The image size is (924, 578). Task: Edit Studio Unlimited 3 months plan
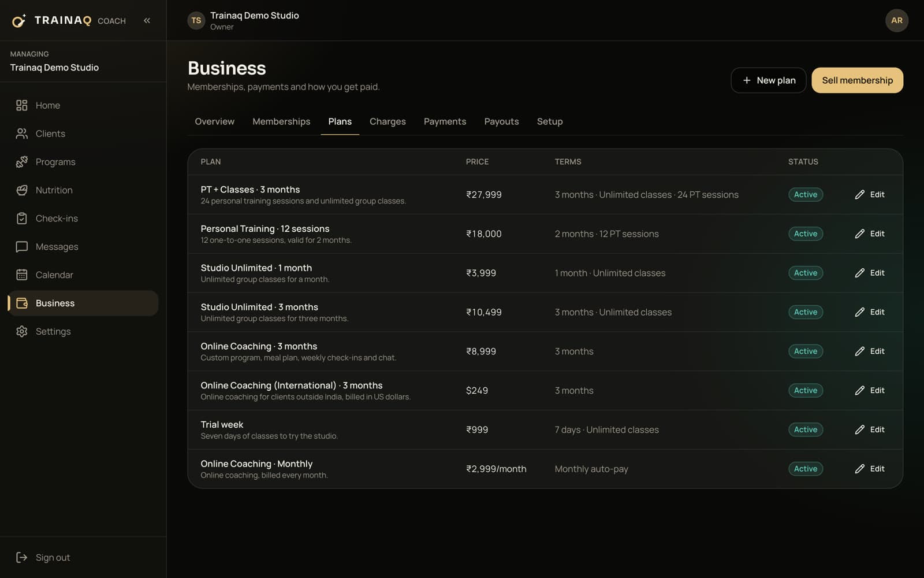pyautogui.click(x=870, y=312)
